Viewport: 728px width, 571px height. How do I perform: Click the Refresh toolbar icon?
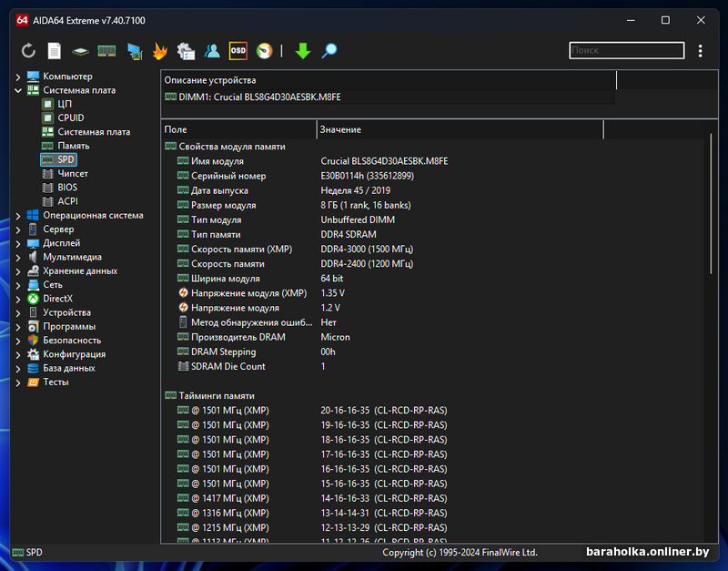click(x=28, y=51)
